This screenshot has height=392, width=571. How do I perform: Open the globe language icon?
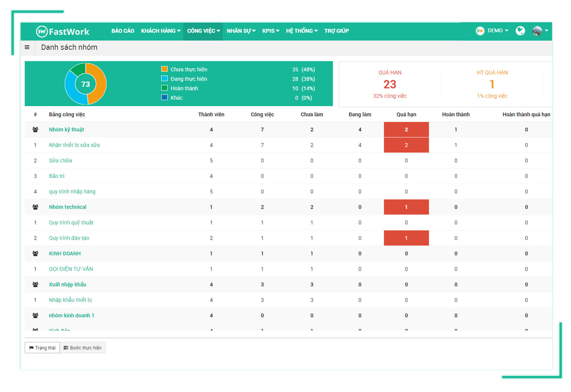tap(520, 31)
